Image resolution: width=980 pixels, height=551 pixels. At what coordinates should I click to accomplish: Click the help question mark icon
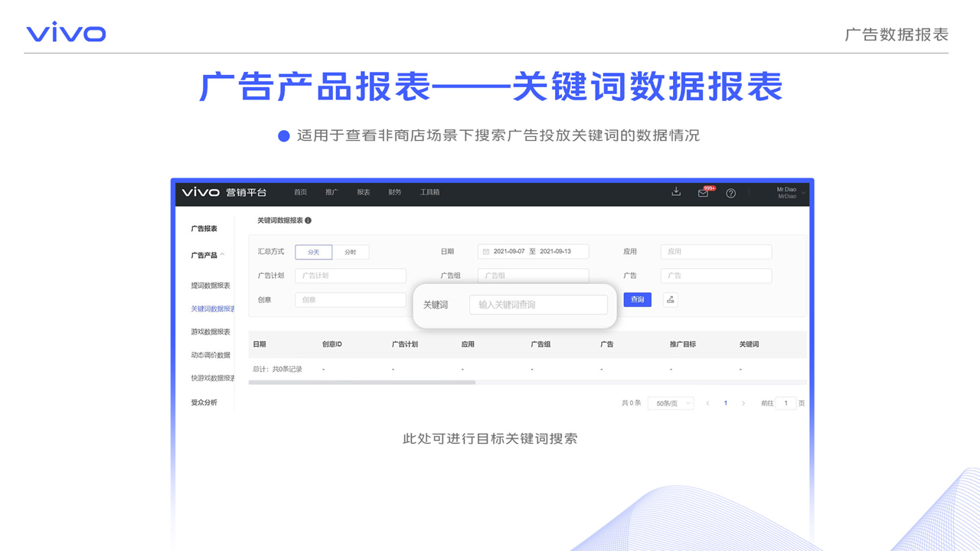click(x=730, y=193)
